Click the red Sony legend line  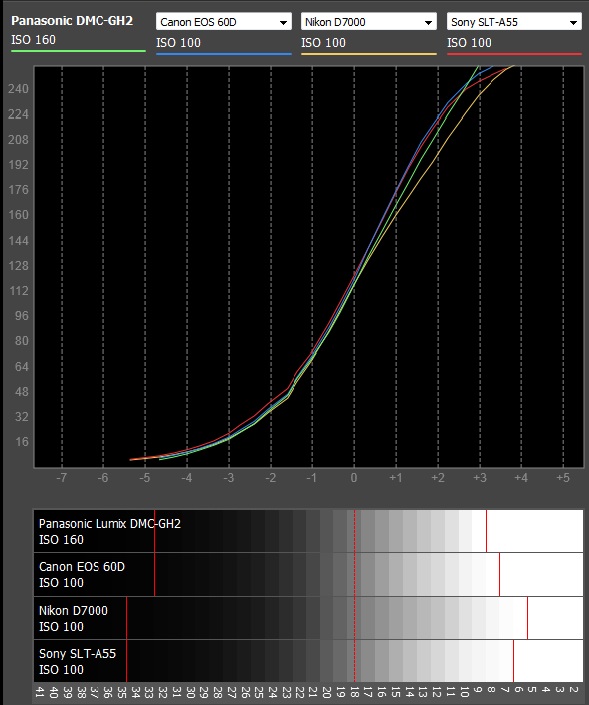(514, 54)
